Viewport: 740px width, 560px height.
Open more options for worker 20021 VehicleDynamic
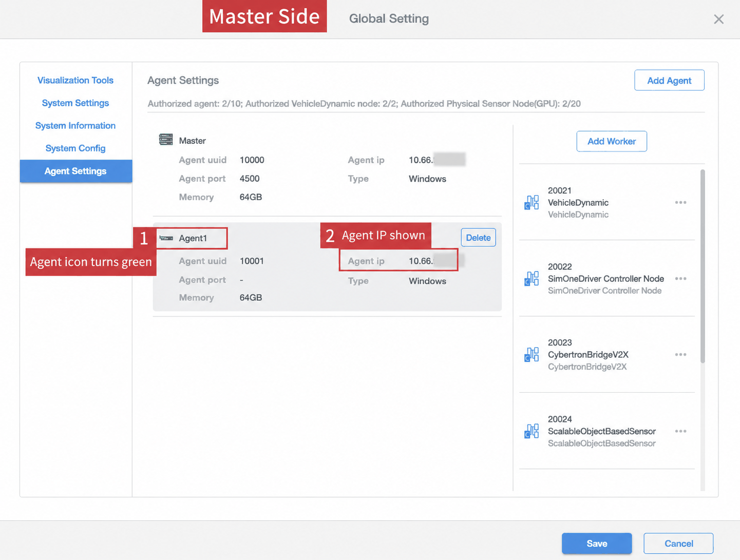point(680,202)
